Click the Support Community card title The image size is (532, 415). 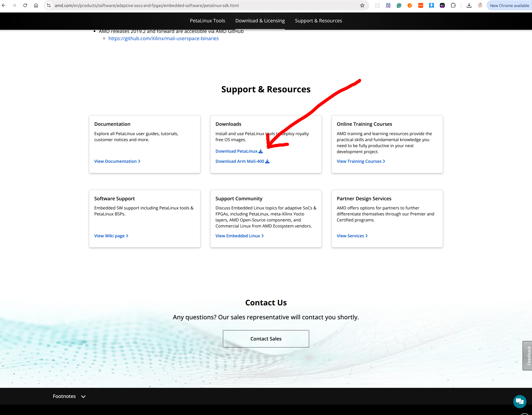tap(239, 199)
